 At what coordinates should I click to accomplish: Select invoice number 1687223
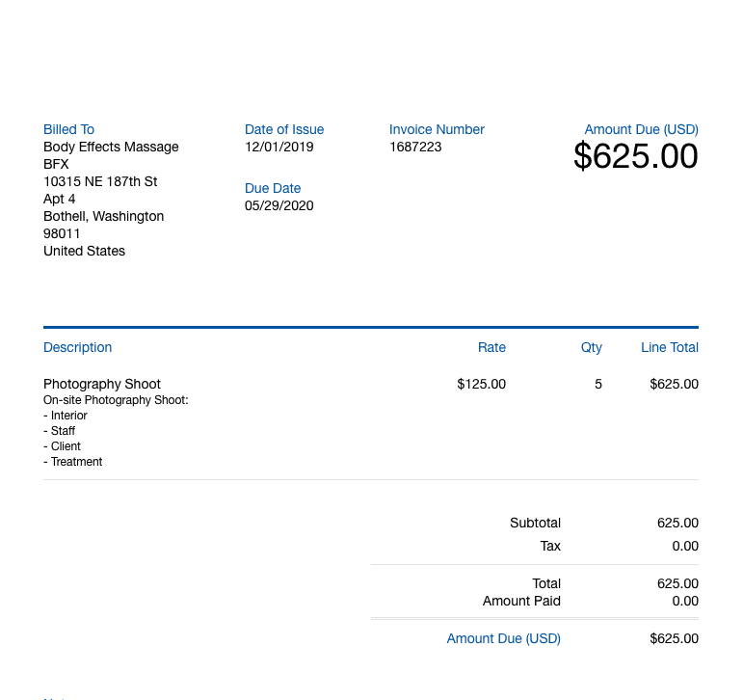(x=415, y=147)
